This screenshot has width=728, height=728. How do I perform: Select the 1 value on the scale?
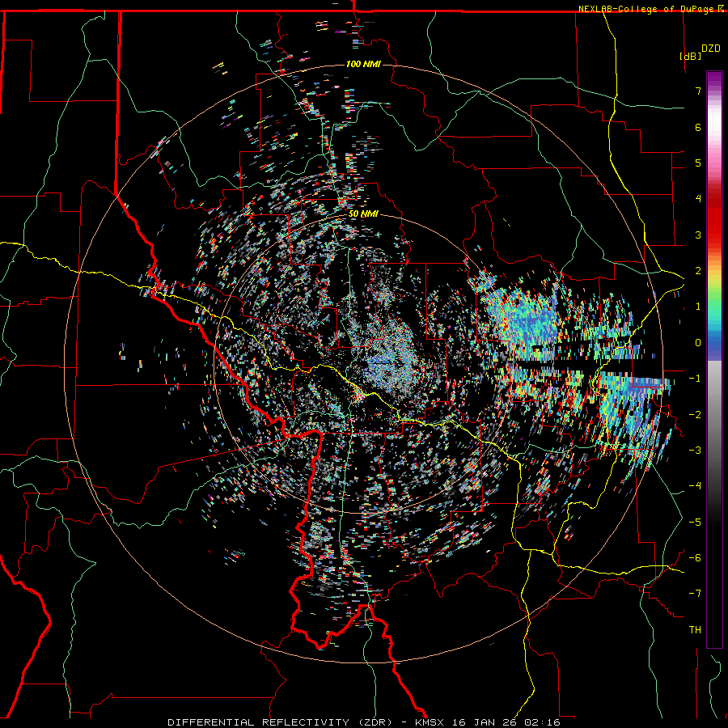click(698, 307)
